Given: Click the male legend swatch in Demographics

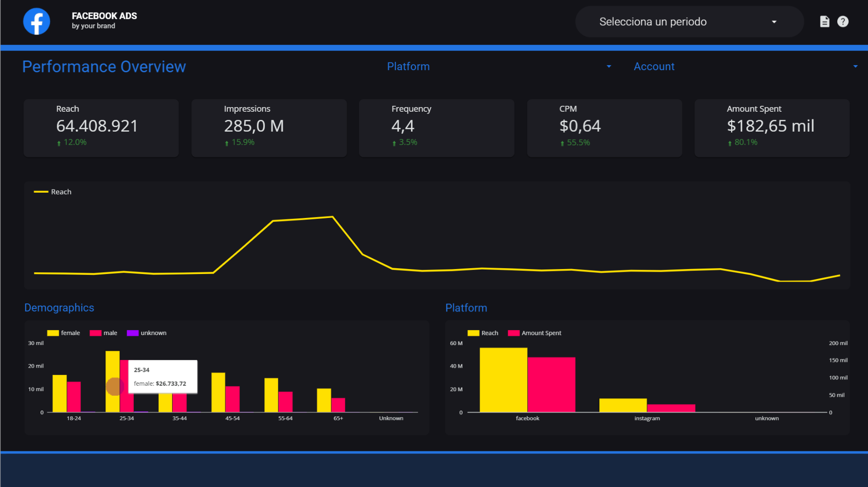Looking at the screenshot, I should (x=95, y=333).
